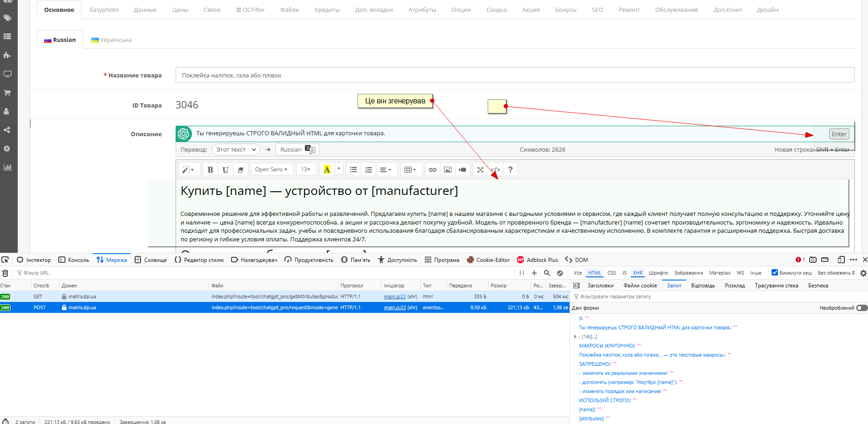Toggle the editor fullscreen mode
Viewport: 868px width, 424px height.
[480, 170]
